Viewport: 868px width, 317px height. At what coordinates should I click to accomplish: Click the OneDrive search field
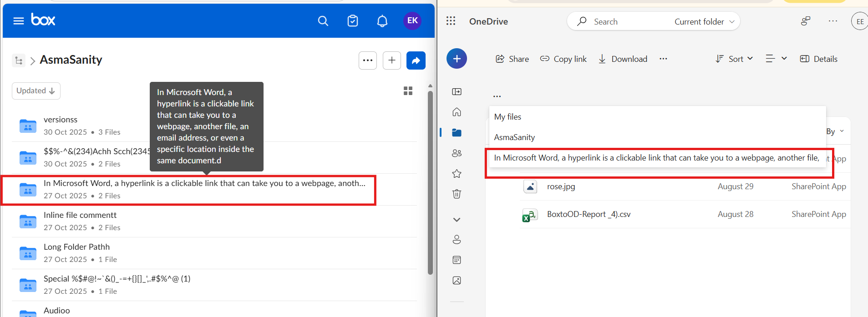(x=619, y=21)
